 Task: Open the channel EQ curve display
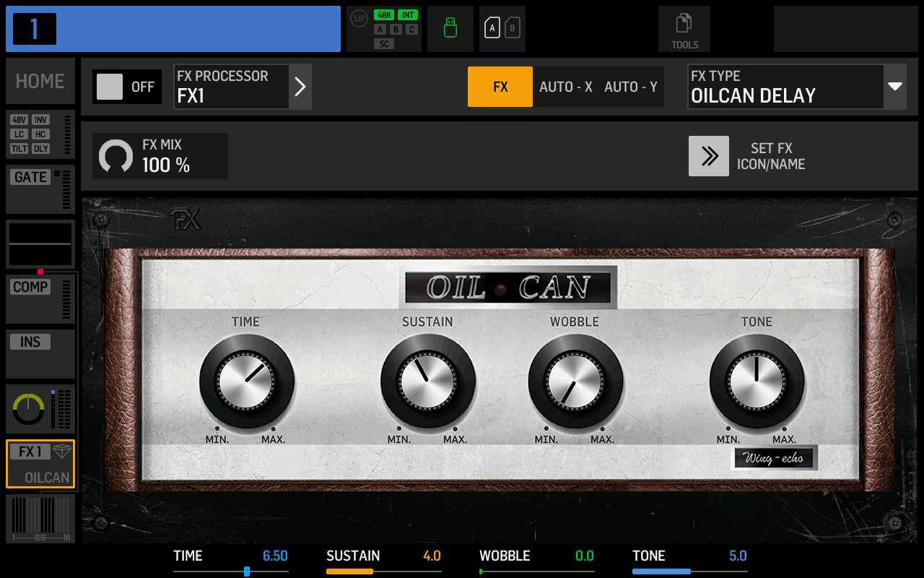tap(40, 244)
